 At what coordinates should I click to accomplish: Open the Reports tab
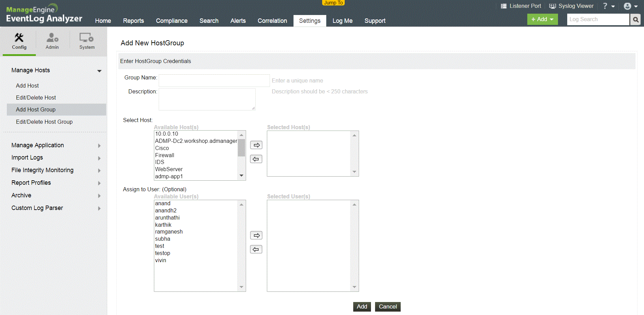click(133, 21)
